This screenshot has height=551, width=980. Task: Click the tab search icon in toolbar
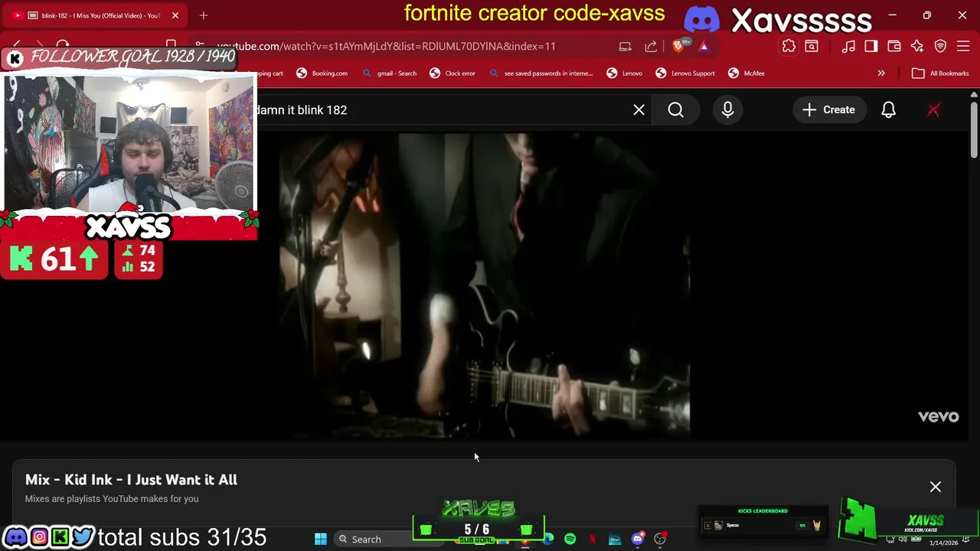pyautogui.click(x=812, y=46)
